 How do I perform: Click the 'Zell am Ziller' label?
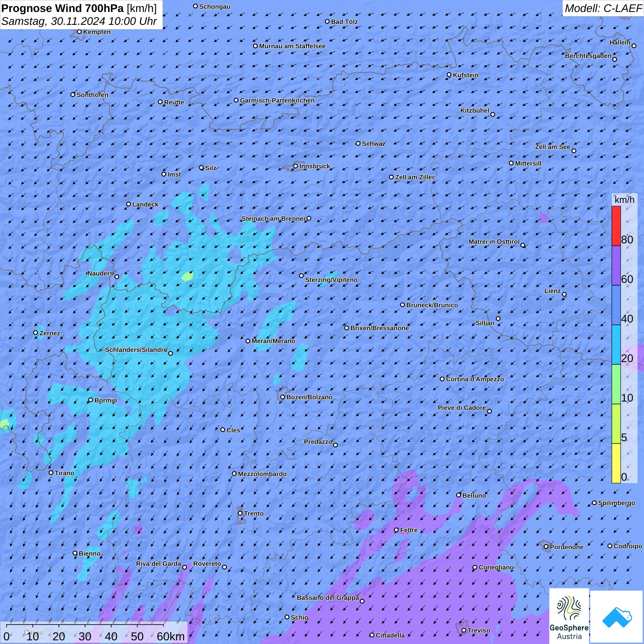(x=415, y=177)
